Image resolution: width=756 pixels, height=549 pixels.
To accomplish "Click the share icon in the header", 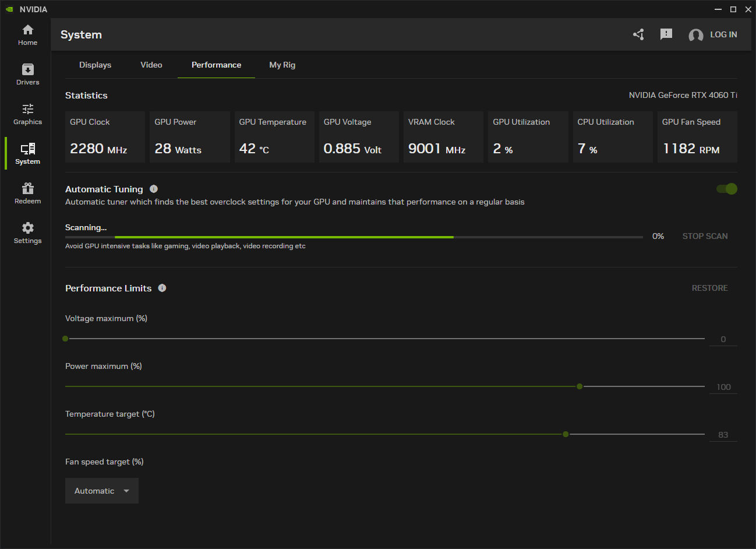I will click(638, 34).
